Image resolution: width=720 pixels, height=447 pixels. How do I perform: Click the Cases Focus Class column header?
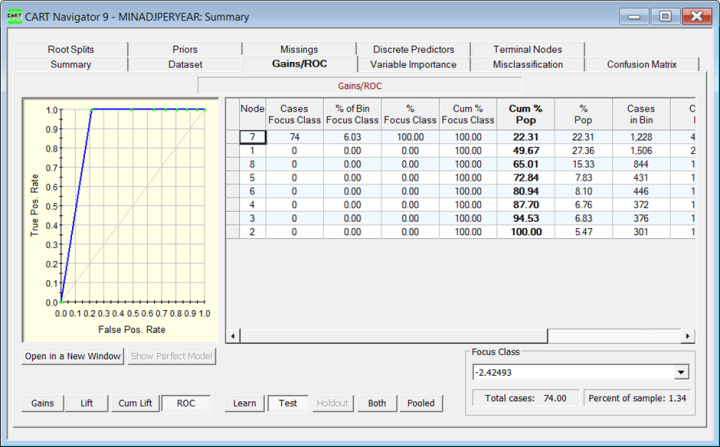tap(295, 114)
